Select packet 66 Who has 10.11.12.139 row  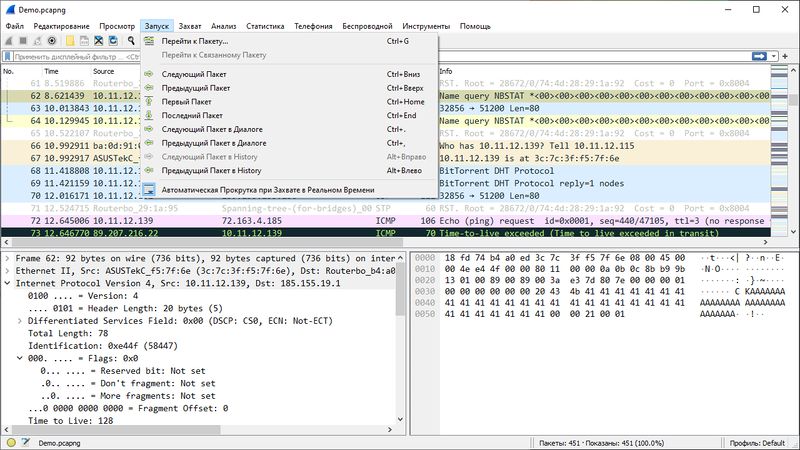pos(385,146)
